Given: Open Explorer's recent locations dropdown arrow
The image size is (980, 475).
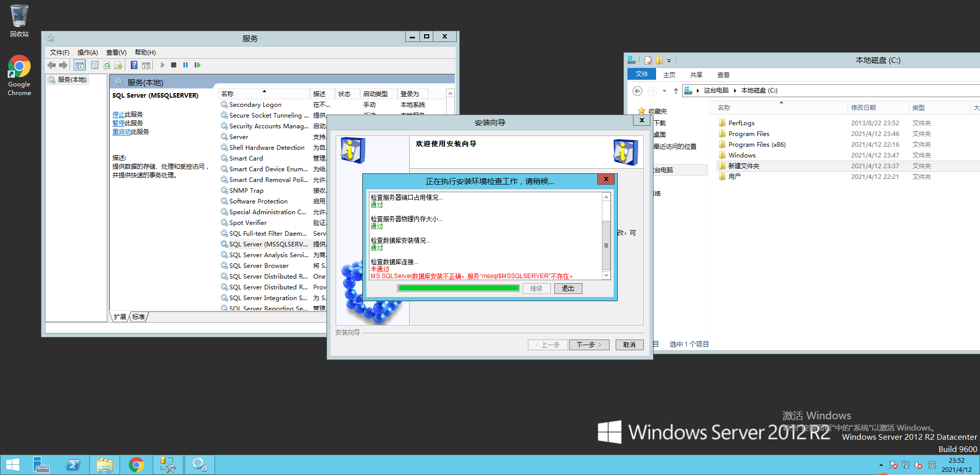Looking at the screenshot, I should point(664,91).
